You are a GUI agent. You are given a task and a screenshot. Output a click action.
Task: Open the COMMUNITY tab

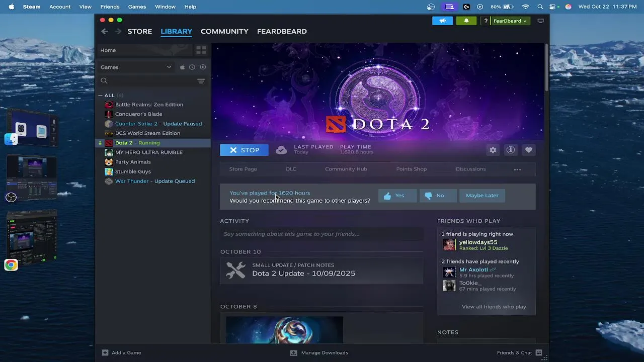point(224,31)
